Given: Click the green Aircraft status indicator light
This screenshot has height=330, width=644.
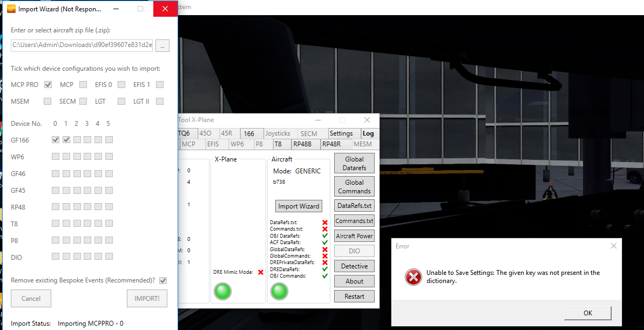Looking at the screenshot, I should 279,291.
